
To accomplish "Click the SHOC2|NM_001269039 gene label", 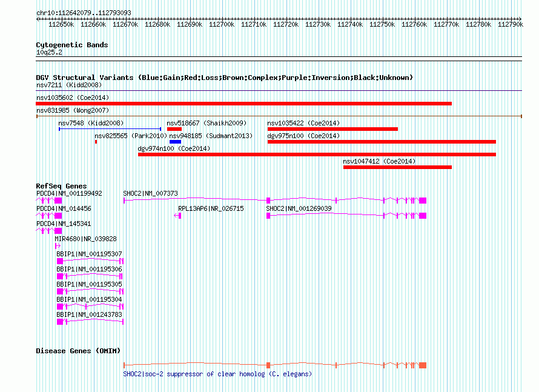I will [299, 208].
